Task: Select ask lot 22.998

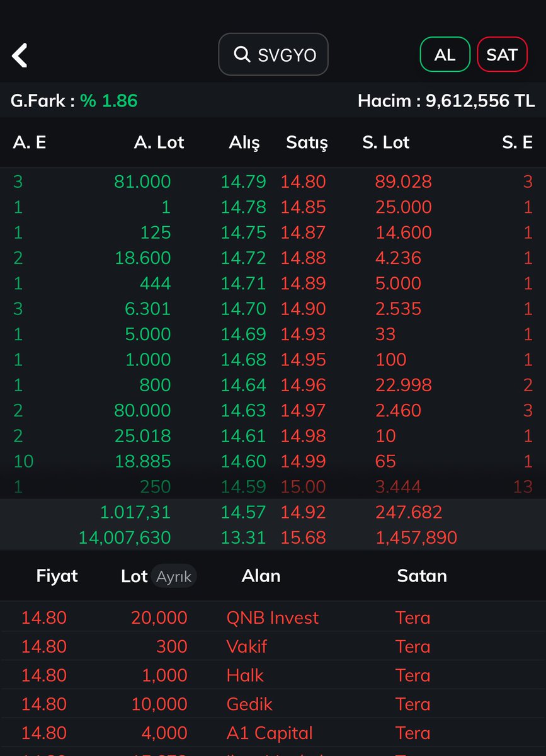Action: [404, 385]
